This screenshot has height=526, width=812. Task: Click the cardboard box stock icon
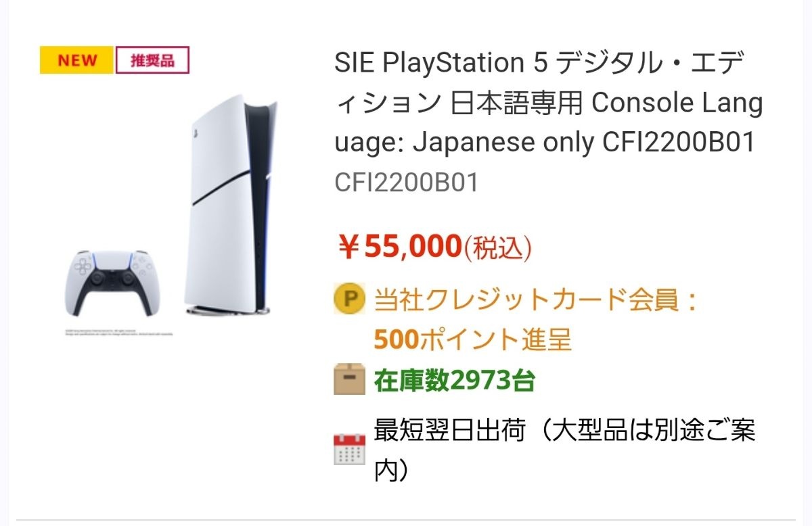pyautogui.click(x=349, y=380)
